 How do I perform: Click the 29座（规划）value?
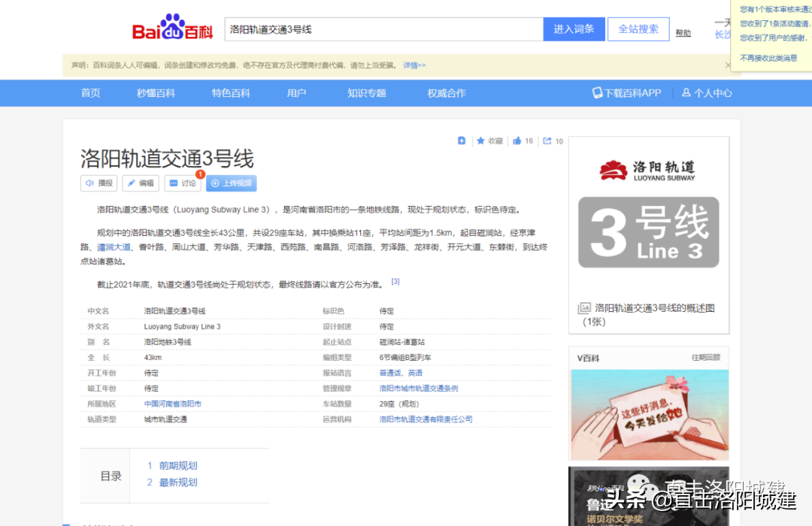398,404
